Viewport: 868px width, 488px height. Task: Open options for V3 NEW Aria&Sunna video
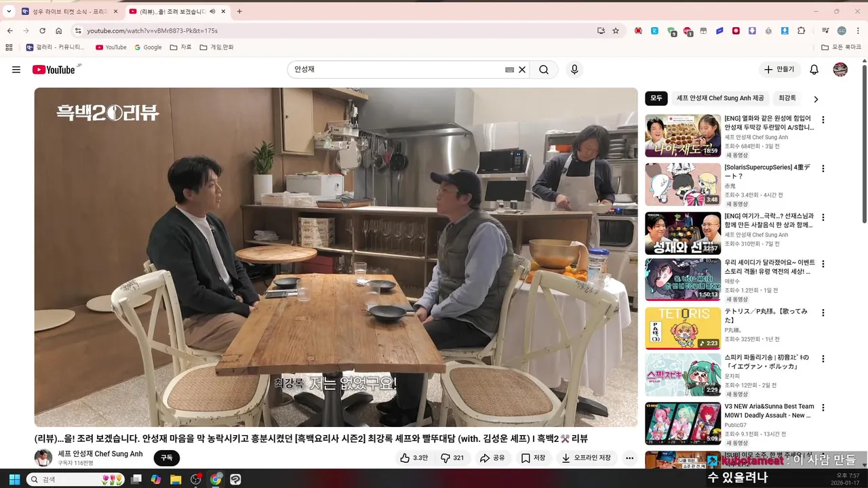click(823, 408)
